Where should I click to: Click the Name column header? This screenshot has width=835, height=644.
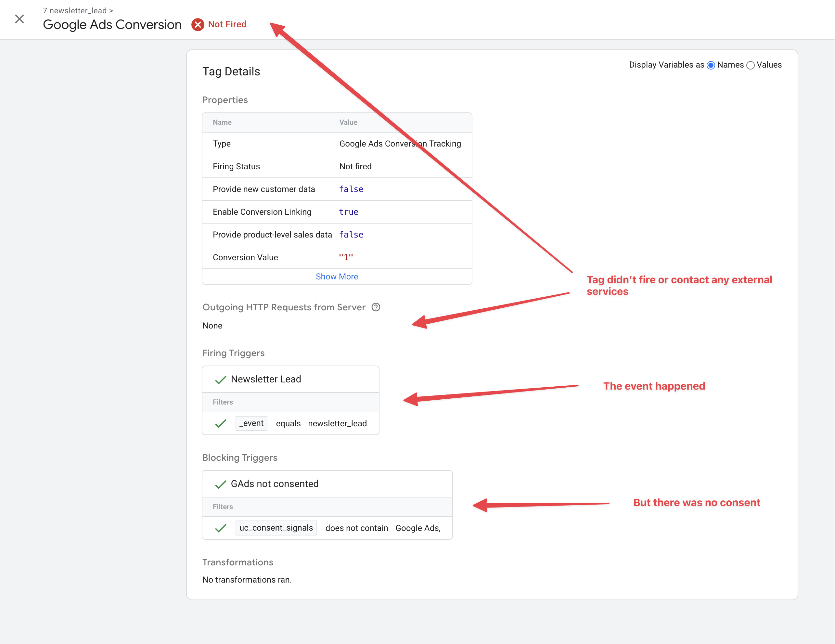(x=222, y=122)
